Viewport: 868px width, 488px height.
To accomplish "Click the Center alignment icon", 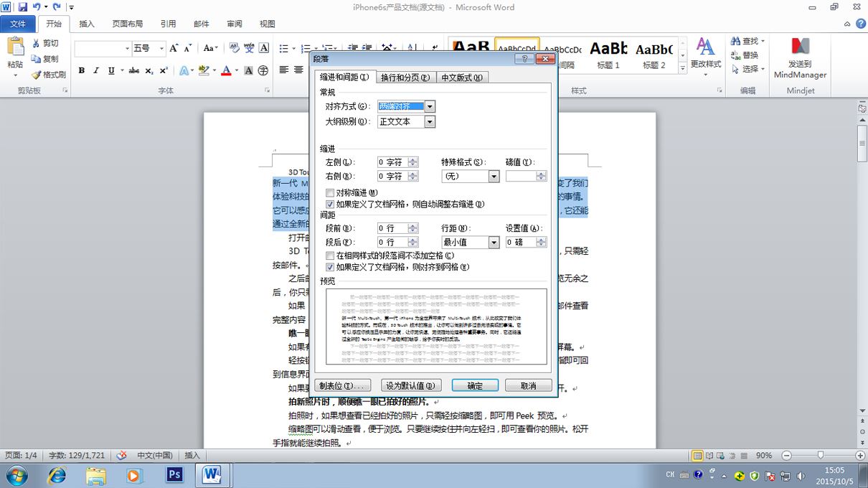I will [x=298, y=70].
